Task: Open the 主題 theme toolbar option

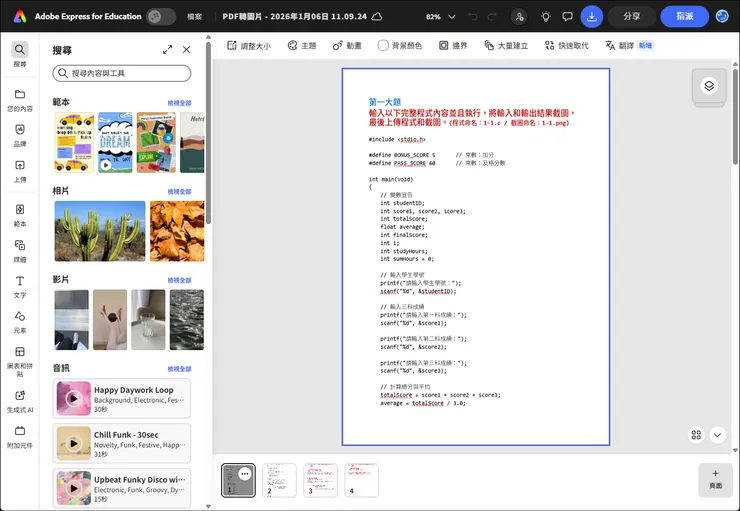Action: 302,46
